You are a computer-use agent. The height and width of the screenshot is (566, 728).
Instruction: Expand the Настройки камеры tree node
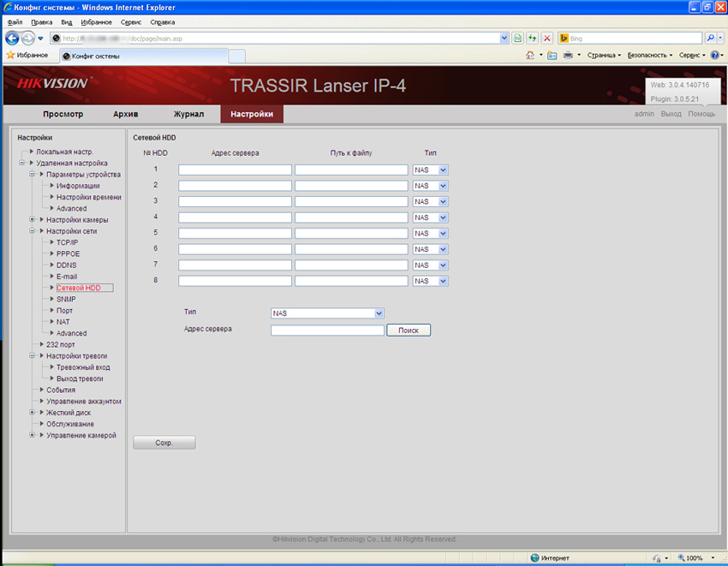[x=32, y=219]
